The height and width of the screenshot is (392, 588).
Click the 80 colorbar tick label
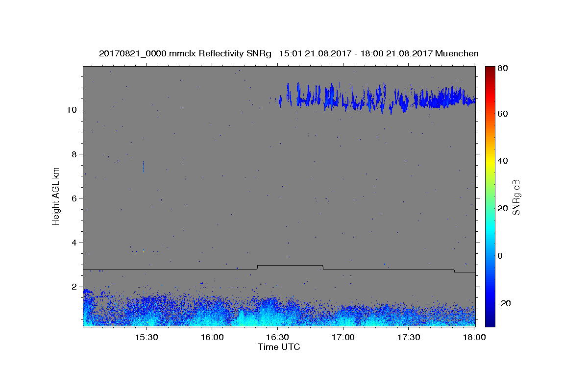click(x=503, y=69)
